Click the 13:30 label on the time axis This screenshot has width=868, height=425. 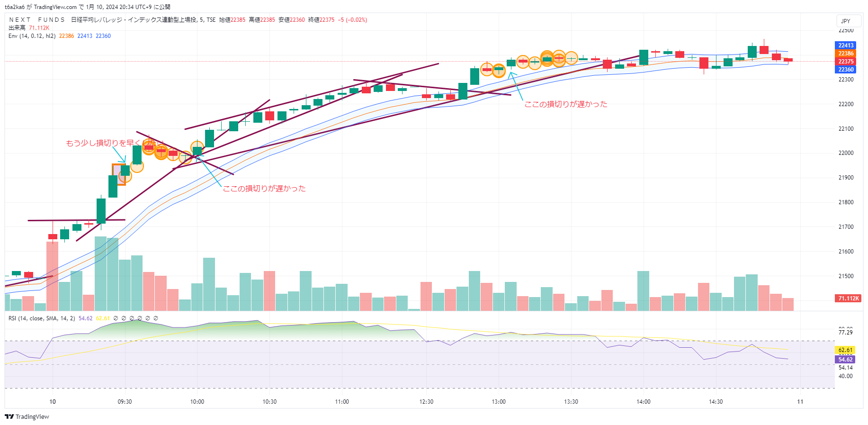(571, 402)
